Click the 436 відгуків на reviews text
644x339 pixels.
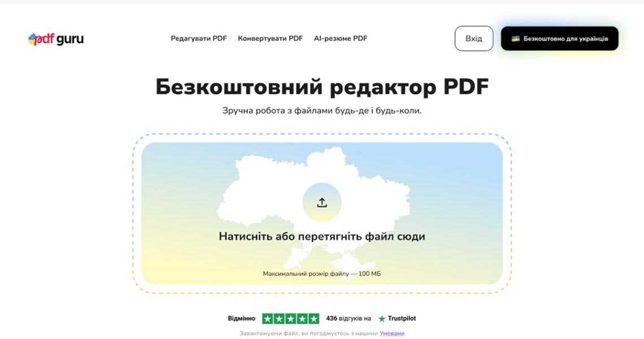pos(349,318)
